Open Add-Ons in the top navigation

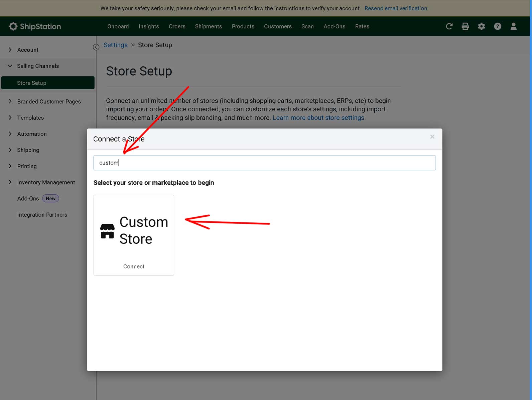click(x=334, y=26)
